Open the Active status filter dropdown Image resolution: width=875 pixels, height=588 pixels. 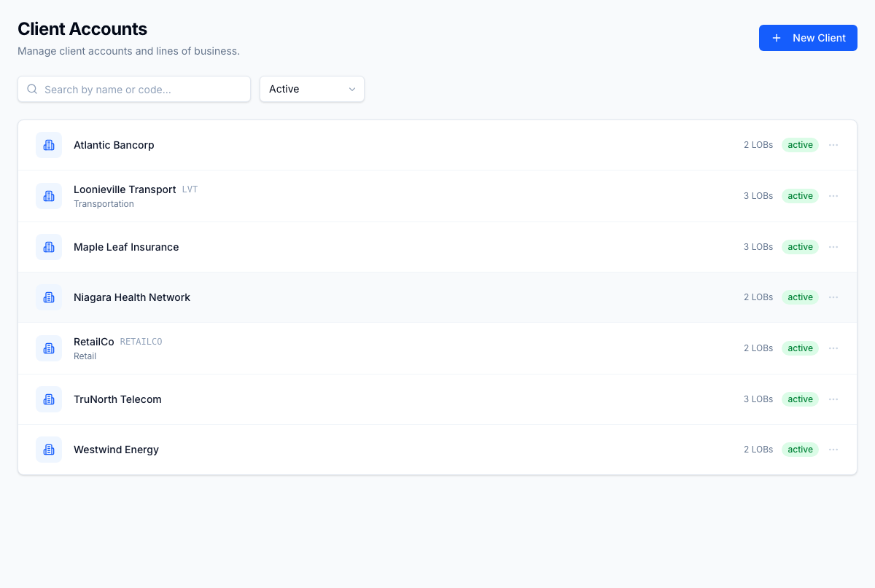312,89
